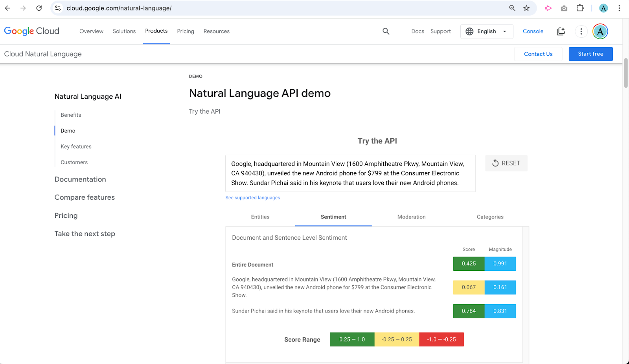Click the browser address bar URL

click(x=119, y=8)
